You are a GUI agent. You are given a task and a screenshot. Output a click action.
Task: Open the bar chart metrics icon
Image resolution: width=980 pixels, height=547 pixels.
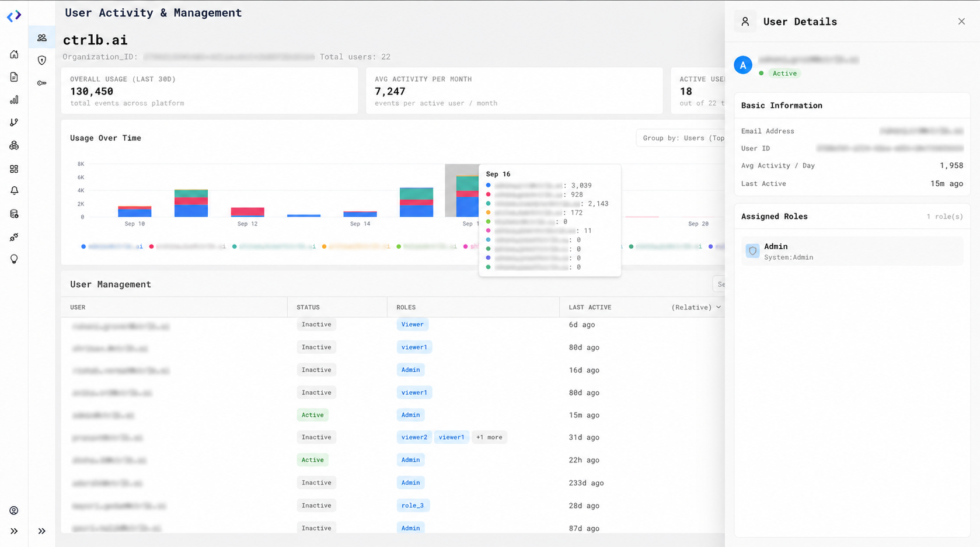14,100
